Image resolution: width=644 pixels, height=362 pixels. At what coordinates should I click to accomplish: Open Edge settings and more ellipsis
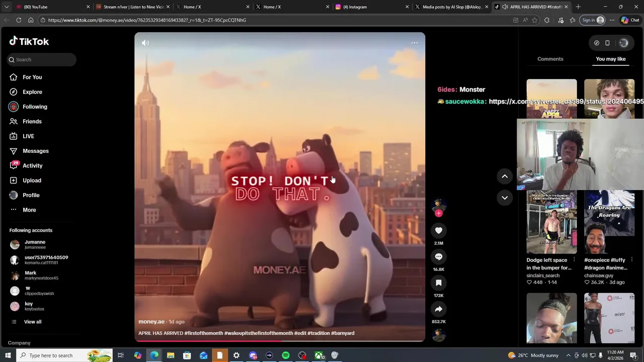(612, 20)
